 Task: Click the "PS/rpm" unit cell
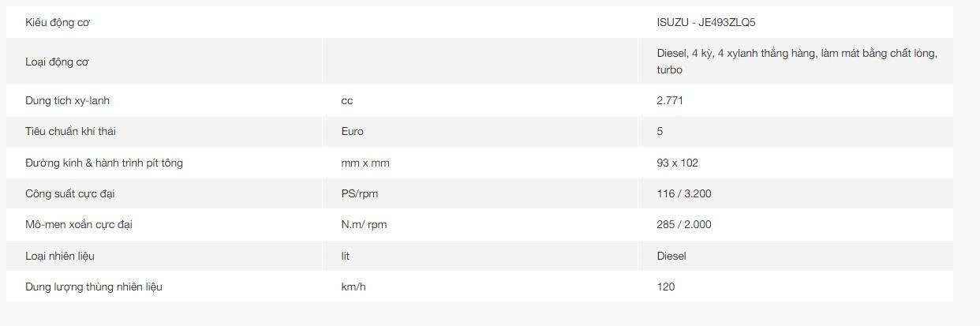[360, 193]
